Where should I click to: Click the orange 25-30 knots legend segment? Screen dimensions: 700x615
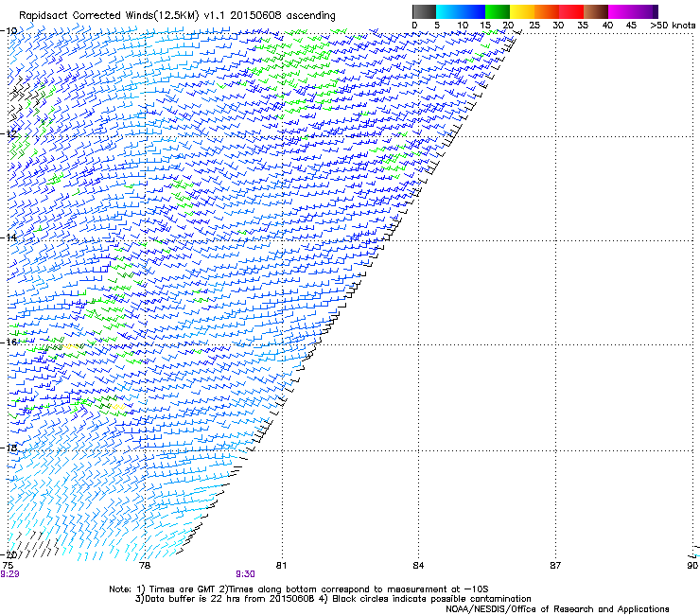547,11
